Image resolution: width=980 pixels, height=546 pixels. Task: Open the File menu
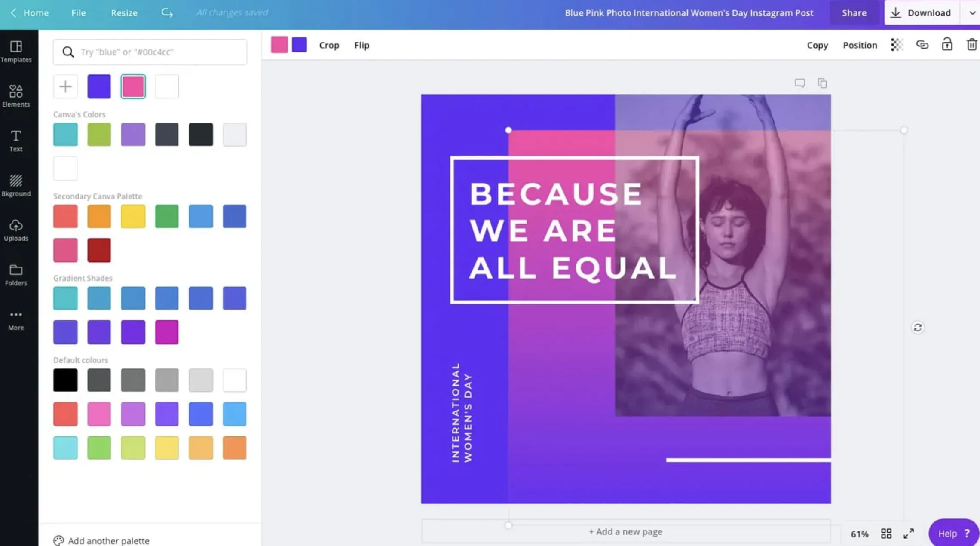pos(78,12)
